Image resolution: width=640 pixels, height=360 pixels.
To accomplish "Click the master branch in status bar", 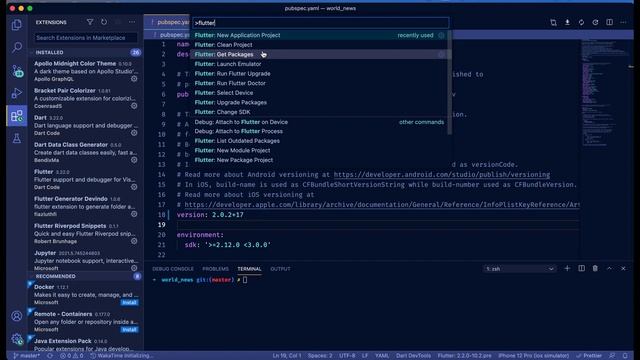I will coord(27,356).
